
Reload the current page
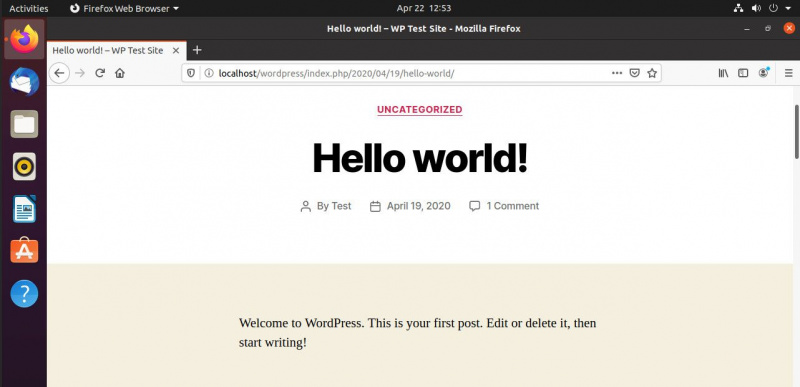pos(100,73)
